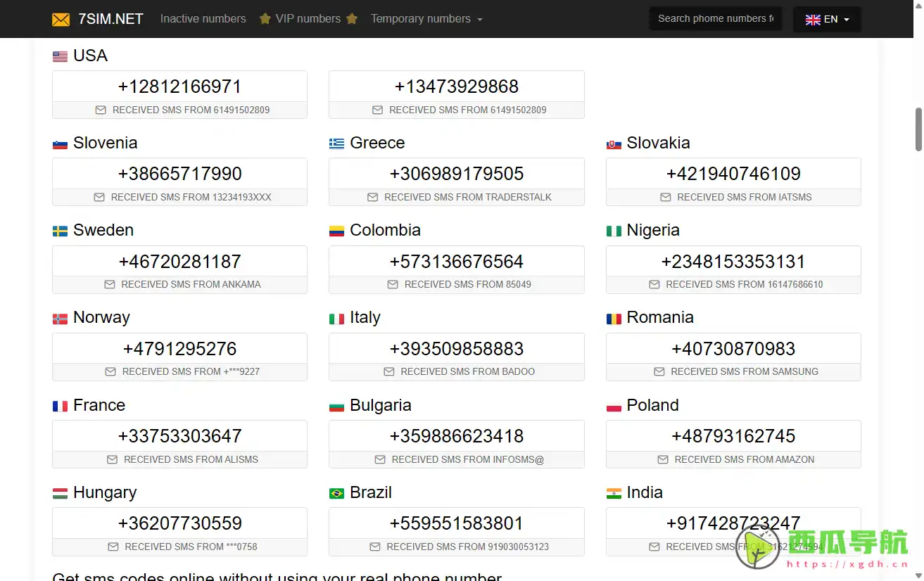Screen dimensions: 924x581
Task: Select Italy number +393509858883
Action: [x=456, y=349]
